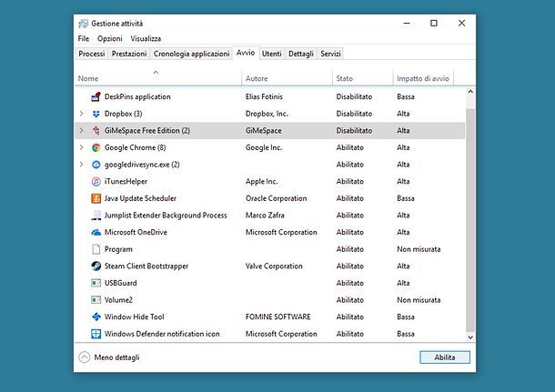
Task: Click the Valve Corporation author cell
Action: (x=274, y=266)
